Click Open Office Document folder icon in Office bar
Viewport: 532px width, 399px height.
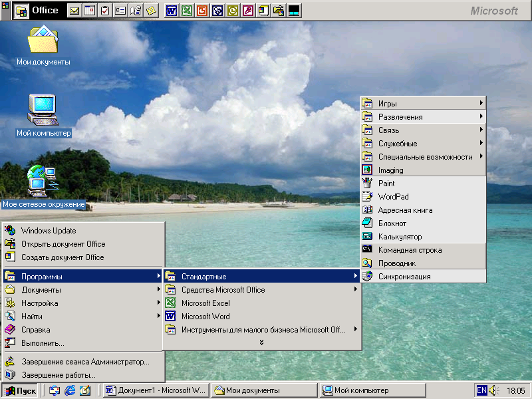click(279, 11)
